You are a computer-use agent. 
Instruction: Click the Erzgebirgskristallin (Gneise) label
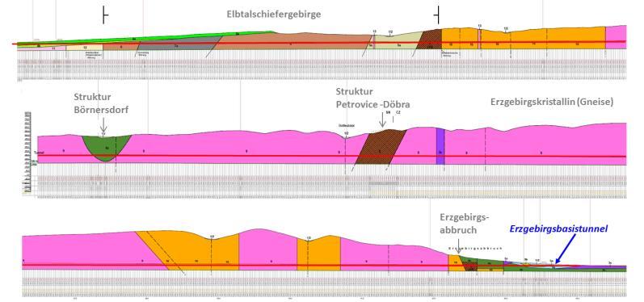[x=552, y=103]
